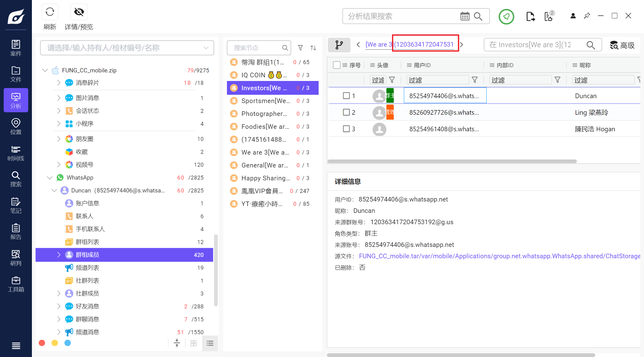Check the checkbox for row 3 Hogan
644x357 pixels.
click(346, 129)
